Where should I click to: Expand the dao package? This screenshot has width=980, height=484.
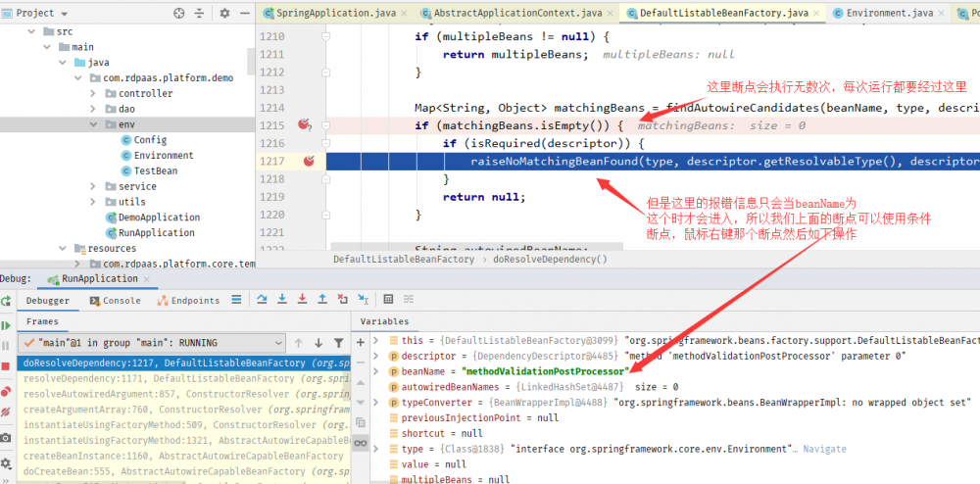click(x=92, y=109)
